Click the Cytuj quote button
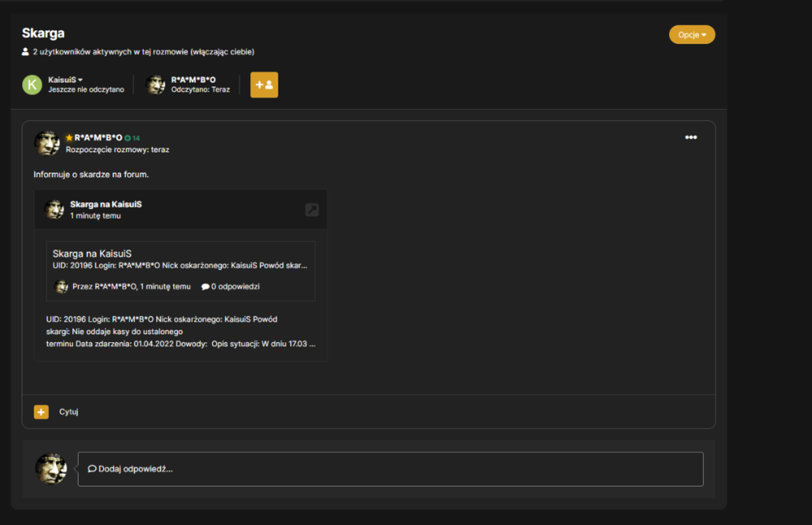Viewport: 812px width, 525px height. pyautogui.click(x=68, y=411)
